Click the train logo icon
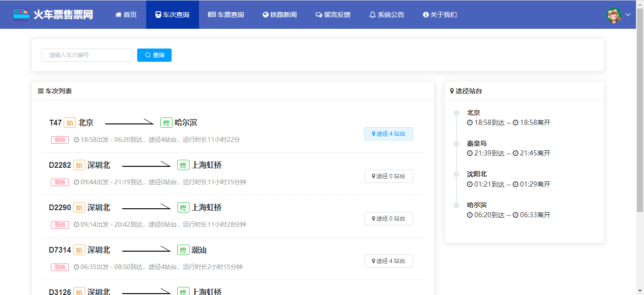 coord(21,15)
